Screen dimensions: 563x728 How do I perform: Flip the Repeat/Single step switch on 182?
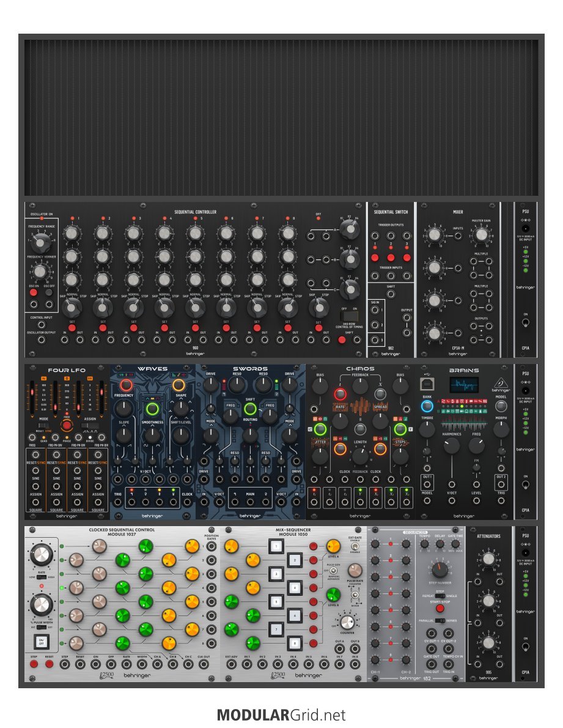coord(440,596)
